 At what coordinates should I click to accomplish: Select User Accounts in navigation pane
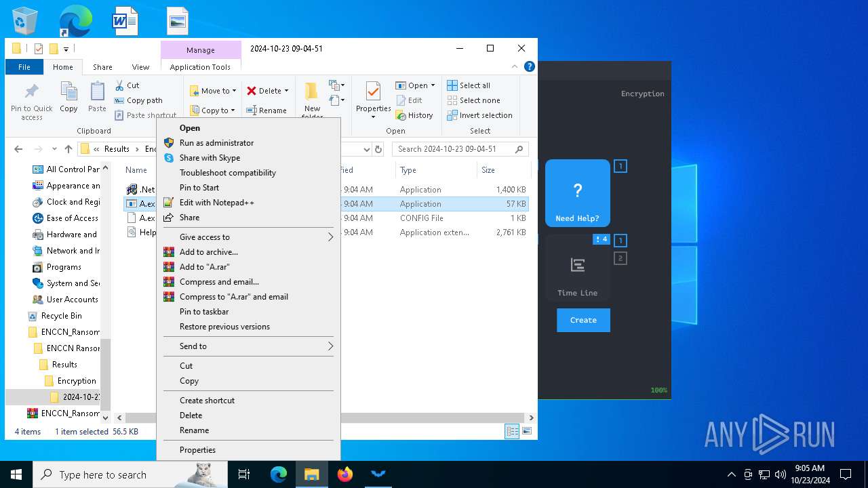pos(72,300)
